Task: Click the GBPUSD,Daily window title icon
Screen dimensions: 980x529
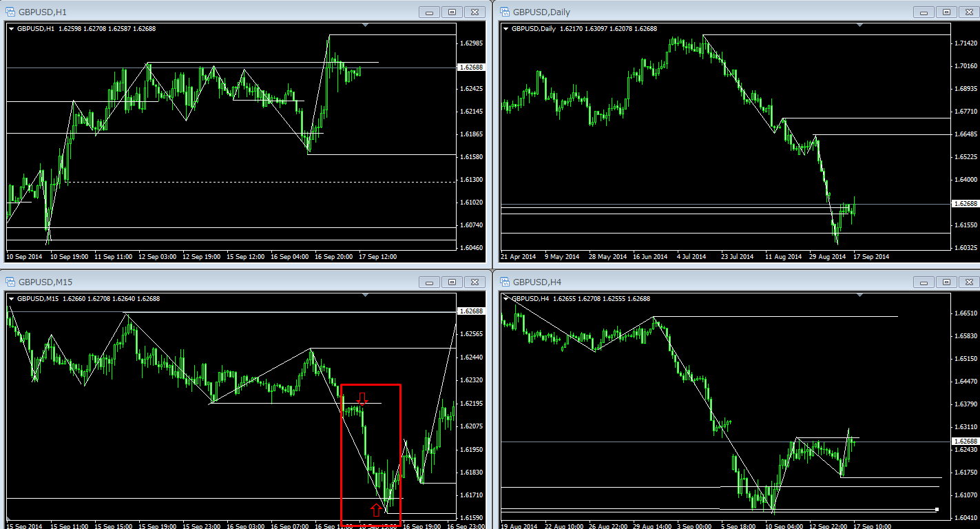Action: point(504,12)
